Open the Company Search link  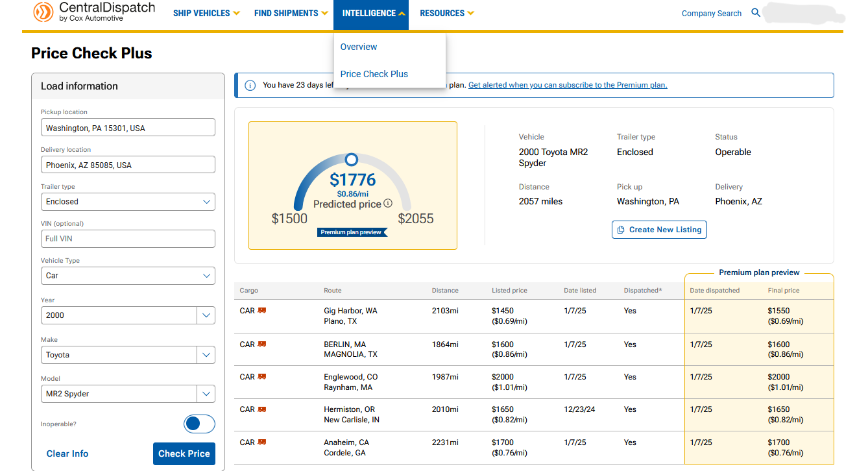pos(712,14)
